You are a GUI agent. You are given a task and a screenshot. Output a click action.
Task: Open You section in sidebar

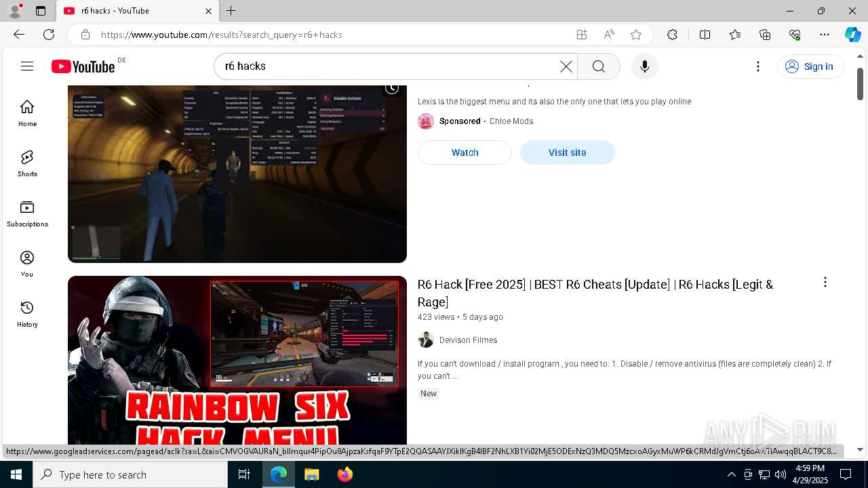click(27, 264)
